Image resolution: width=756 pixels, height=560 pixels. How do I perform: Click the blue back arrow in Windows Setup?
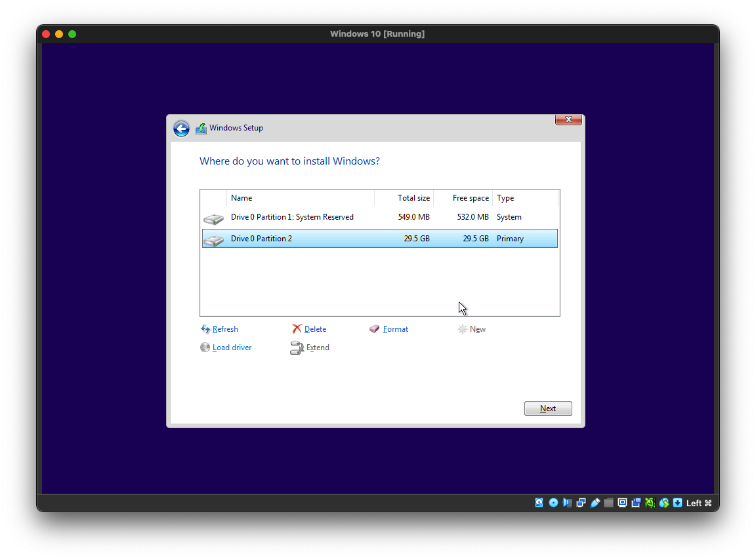[x=181, y=129]
